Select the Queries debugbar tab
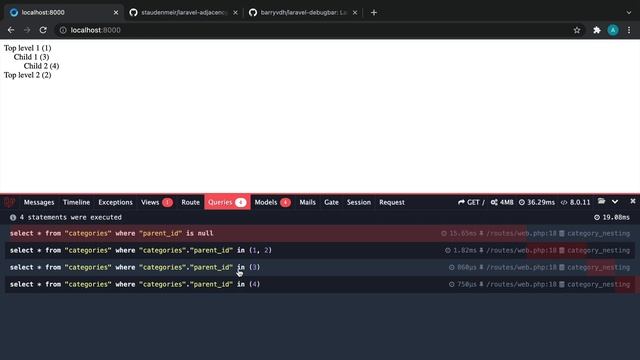Viewport: 640px width, 360px height. 227,202
